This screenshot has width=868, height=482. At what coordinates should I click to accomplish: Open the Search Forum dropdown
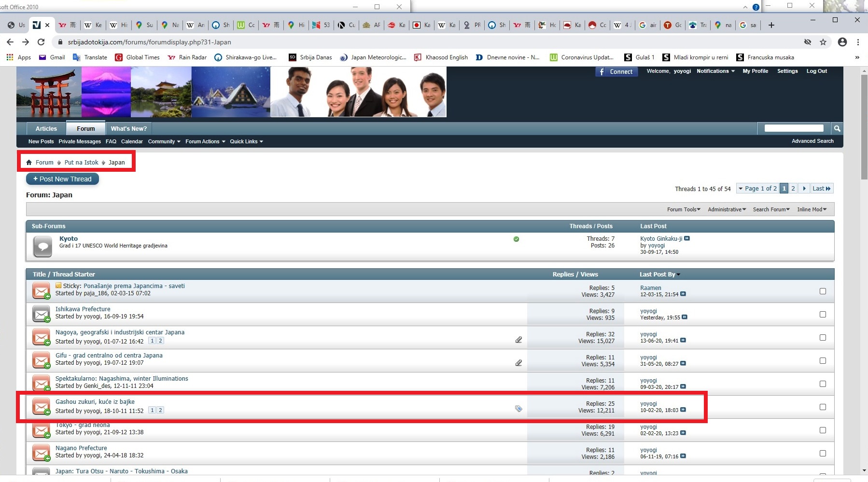[771, 209]
